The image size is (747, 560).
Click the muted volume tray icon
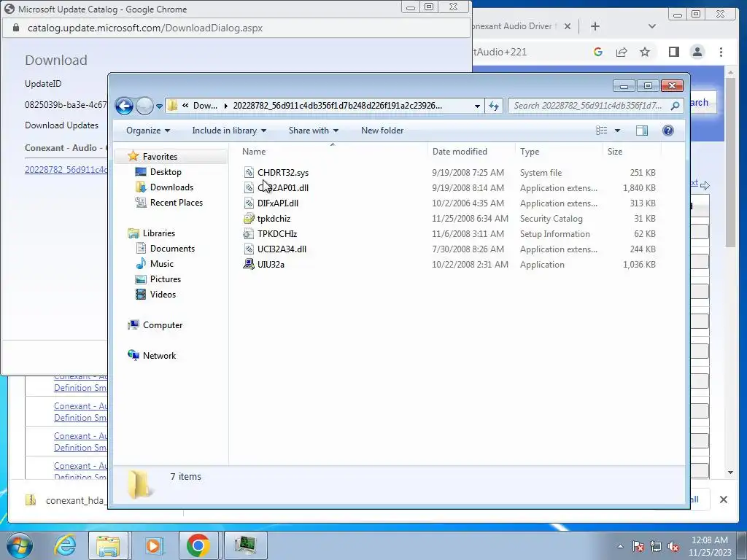(673, 546)
